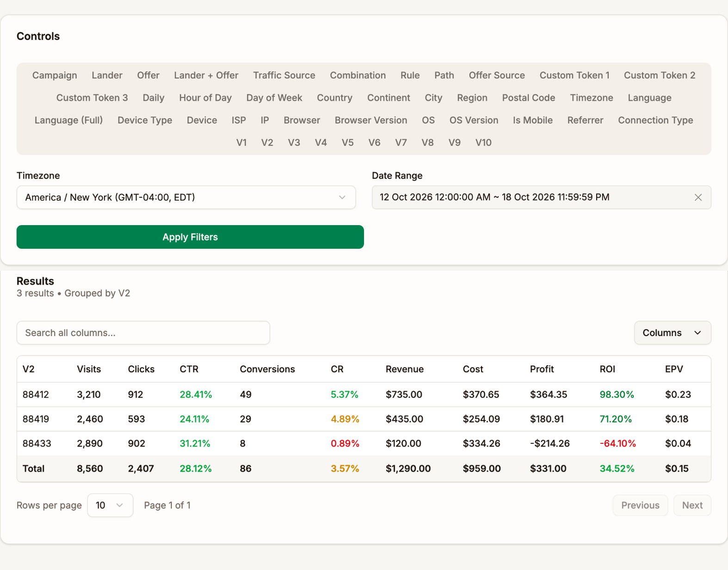The height and width of the screenshot is (570, 728).
Task: Group by Lander
Action: tap(107, 75)
